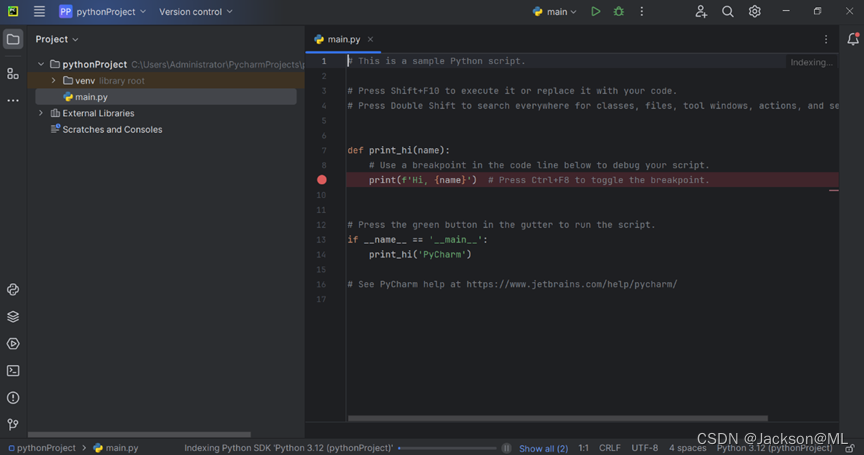This screenshot has height=455, width=864.
Task: Select the main.py editor tab
Action: point(343,39)
